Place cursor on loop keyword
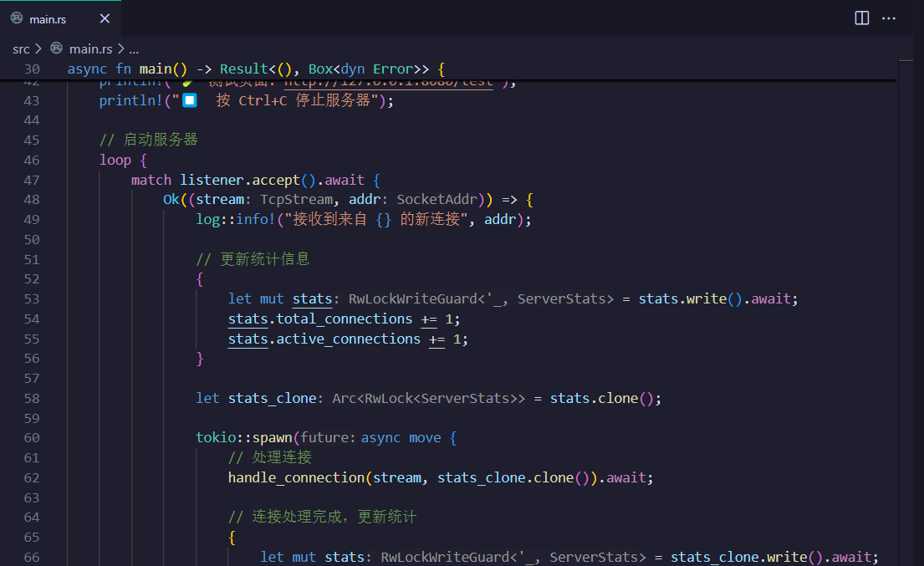The width and height of the screenshot is (924, 566). coord(115,161)
